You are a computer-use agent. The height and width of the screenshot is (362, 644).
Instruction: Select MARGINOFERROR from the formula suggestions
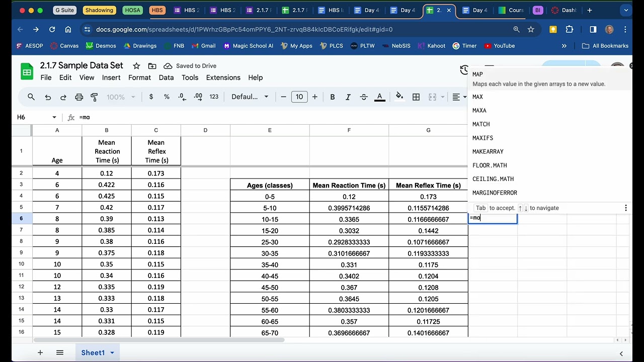pyautogui.click(x=549, y=193)
